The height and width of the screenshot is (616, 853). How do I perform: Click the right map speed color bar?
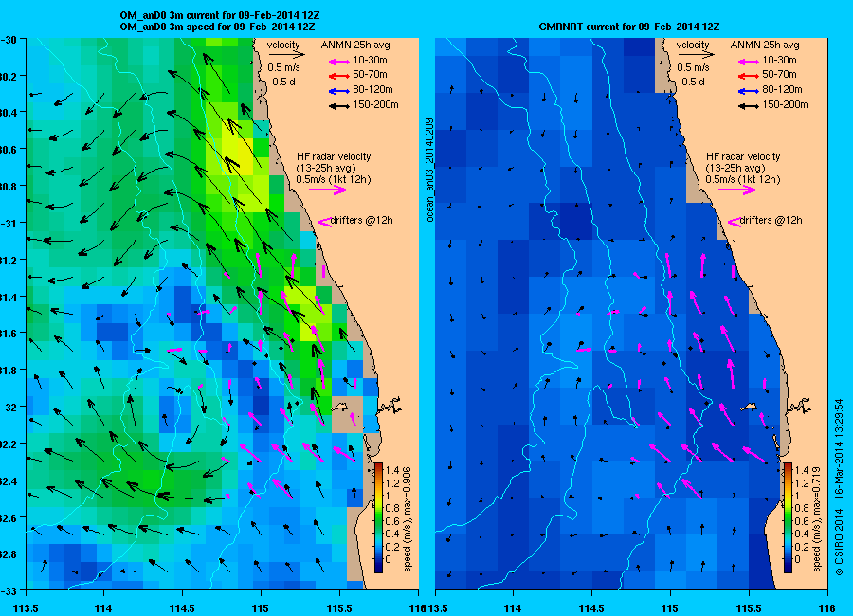click(788, 517)
